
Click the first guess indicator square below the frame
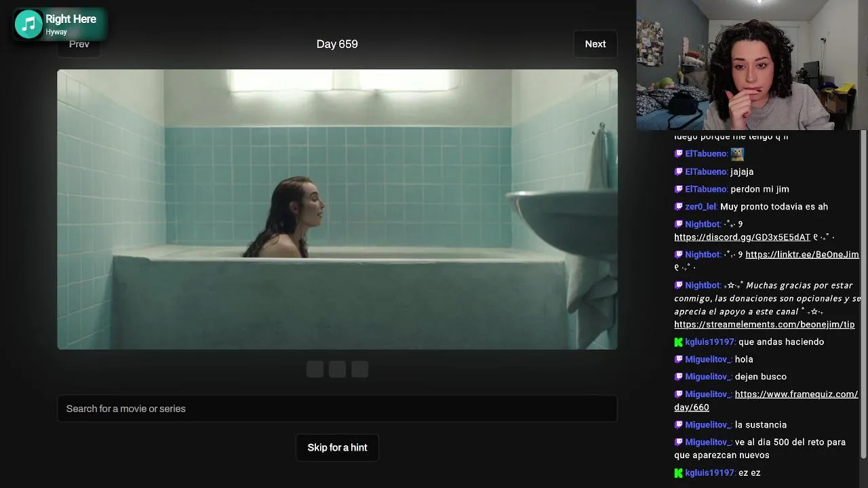[x=315, y=369]
